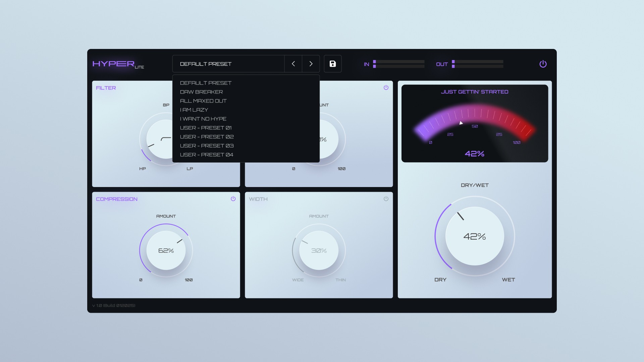
Task: Click the Width amount 30% knob
Action: click(x=319, y=250)
